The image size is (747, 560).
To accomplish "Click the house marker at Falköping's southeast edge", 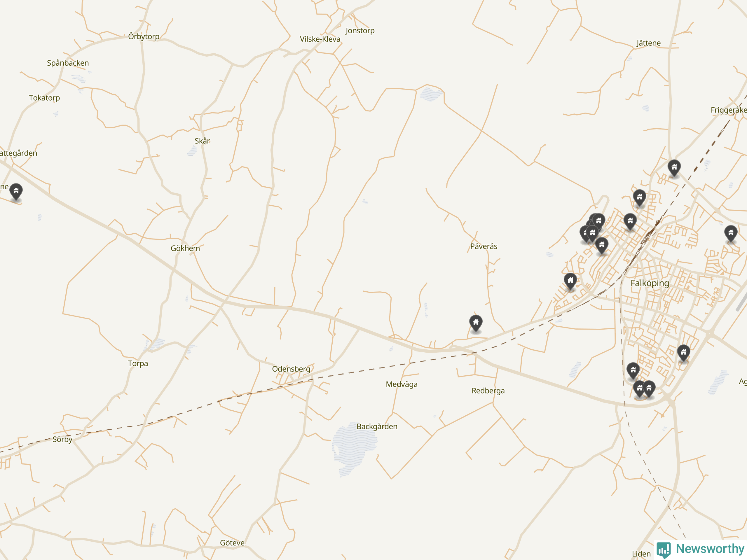I will click(683, 353).
